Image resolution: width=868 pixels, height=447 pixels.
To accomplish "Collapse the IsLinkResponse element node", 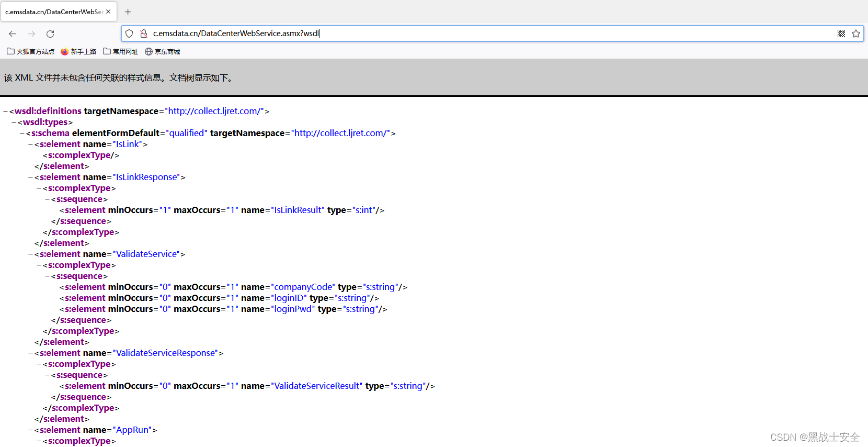I will (x=31, y=177).
